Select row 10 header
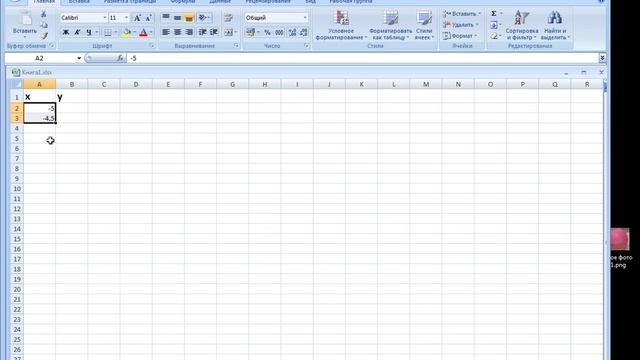 click(17, 189)
